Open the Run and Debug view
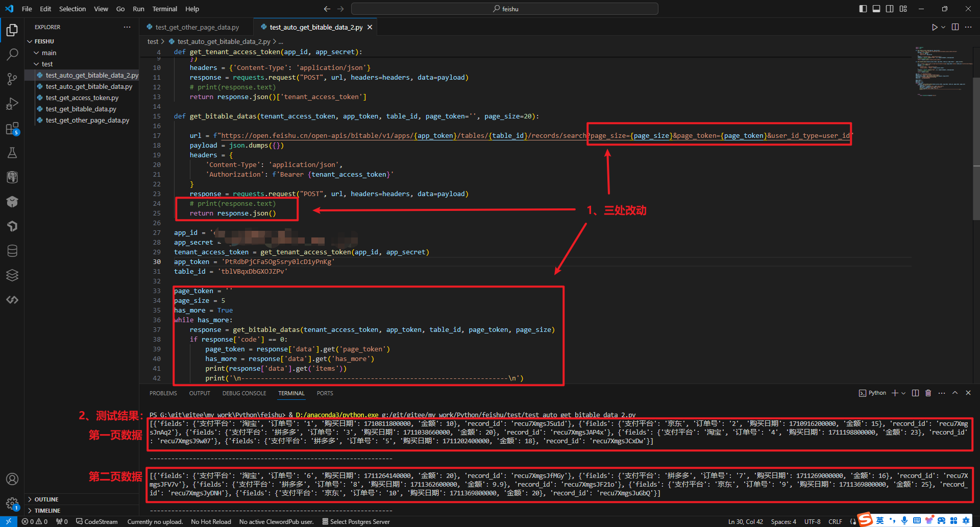 click(x=12, y=104)
